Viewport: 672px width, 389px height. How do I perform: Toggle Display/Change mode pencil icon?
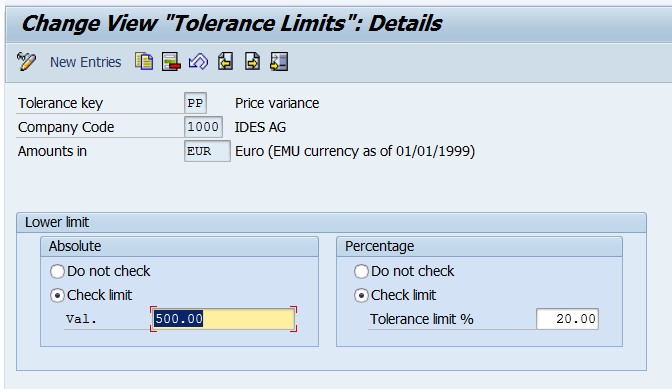(x=26, y=62)
